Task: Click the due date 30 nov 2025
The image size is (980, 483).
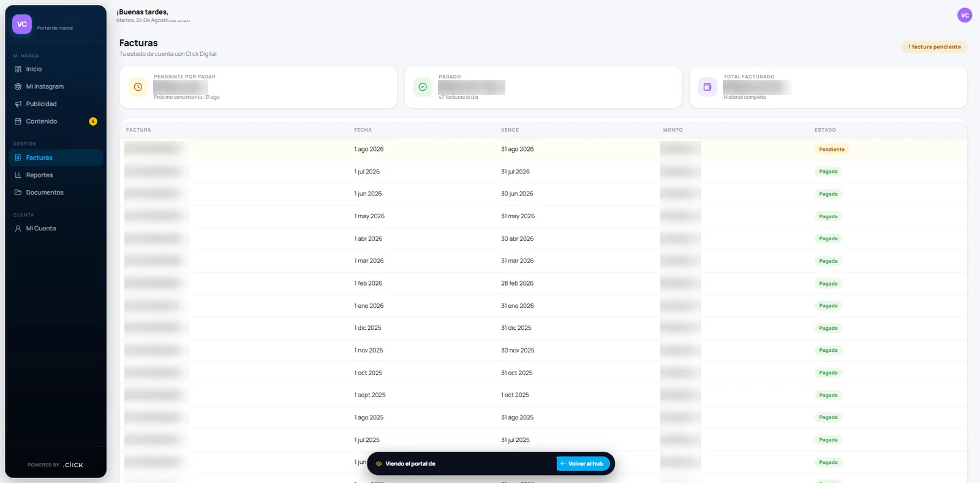Action: [x=518, y=351]
